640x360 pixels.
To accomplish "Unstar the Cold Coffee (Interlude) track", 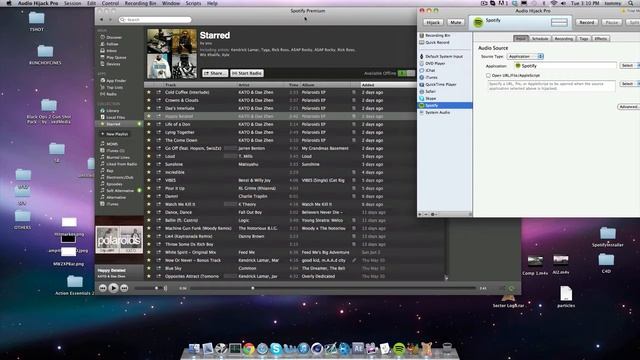I will pos(149,92).
